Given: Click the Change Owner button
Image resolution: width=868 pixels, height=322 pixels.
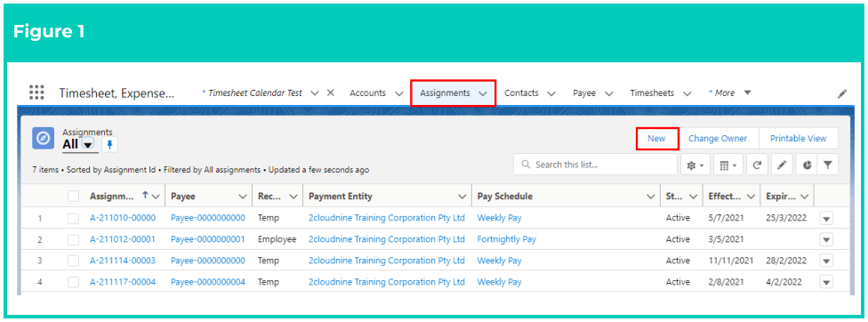Looking at the screenshot, I should pyautogui.click(x=718, y=138).
